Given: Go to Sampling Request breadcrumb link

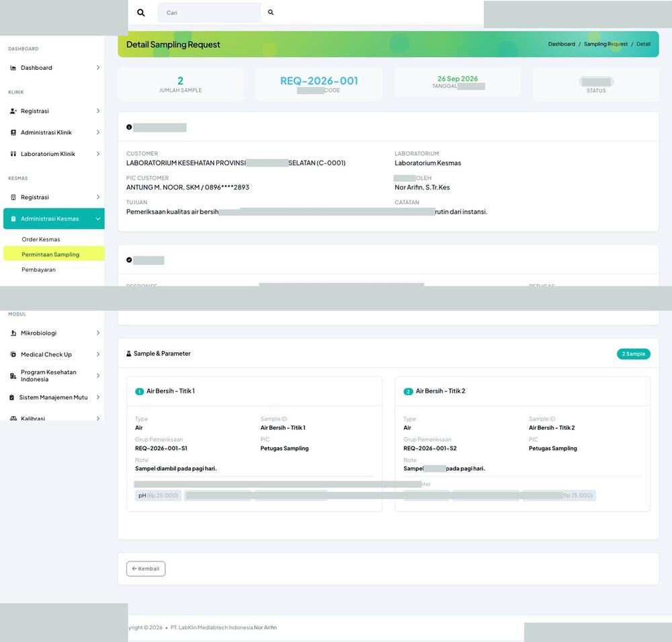Looking at the screenshot, I should (605, 44).
